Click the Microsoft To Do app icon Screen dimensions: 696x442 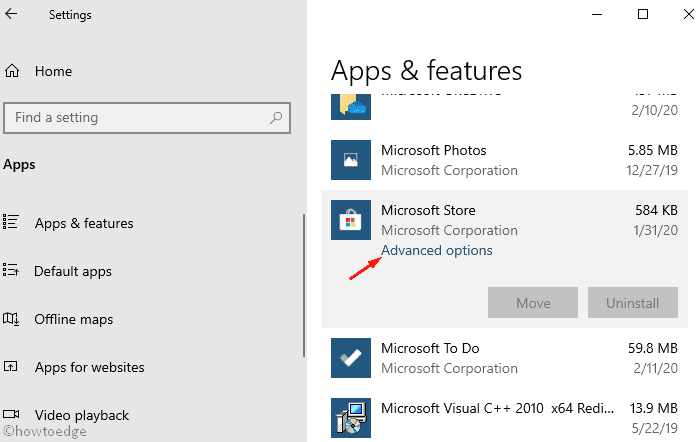351,358
